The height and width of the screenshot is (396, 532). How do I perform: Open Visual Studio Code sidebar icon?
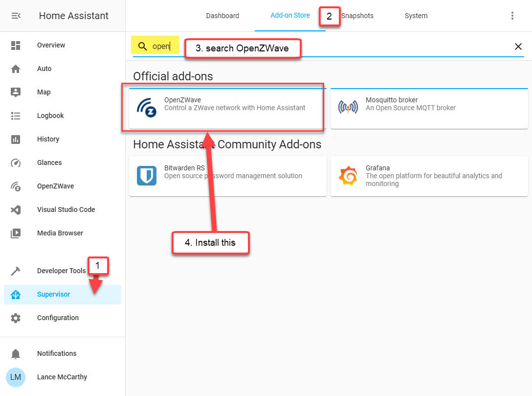click(16, 210)
